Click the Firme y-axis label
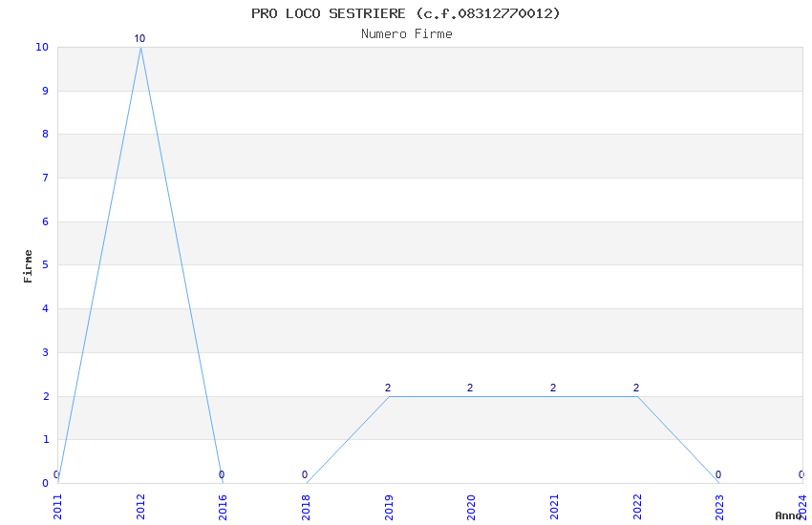Image resolution: width=812 pixels, height=525 pixels. [x=28, y=266]
